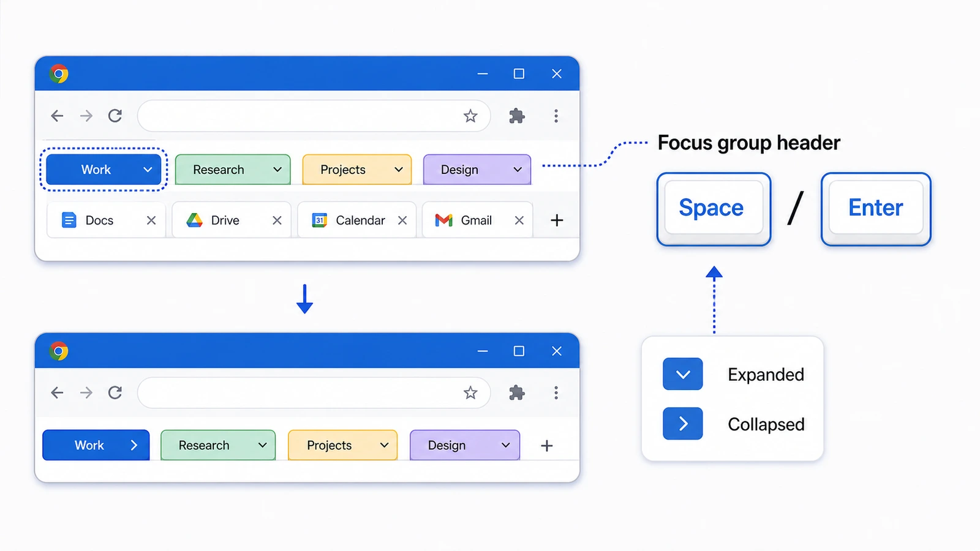Viewport: 980px width, 551px height.
Task: Minimize the upper browser window
Action: [483, 74]
